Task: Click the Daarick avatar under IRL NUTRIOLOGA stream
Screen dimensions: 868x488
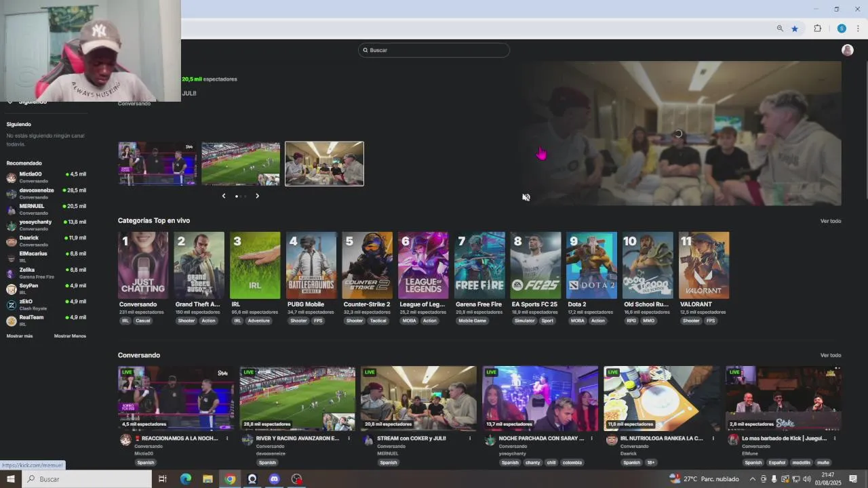Action: pos(612,441)
